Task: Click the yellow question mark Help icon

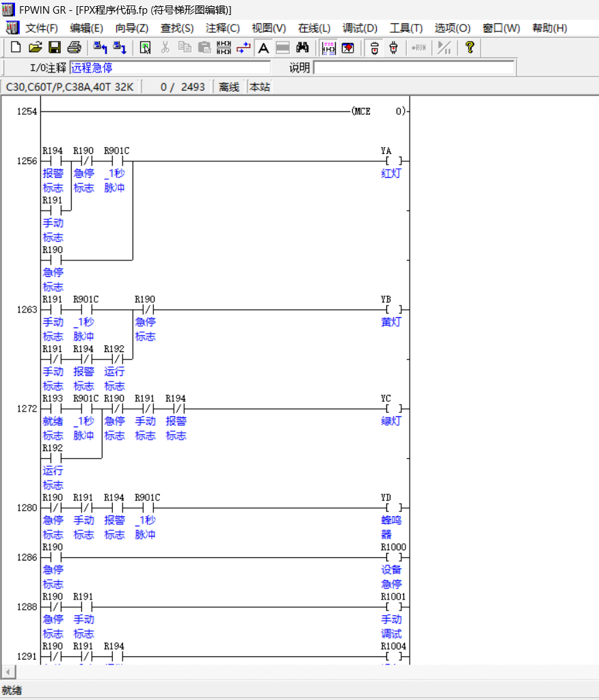Action: pos(469,47)
